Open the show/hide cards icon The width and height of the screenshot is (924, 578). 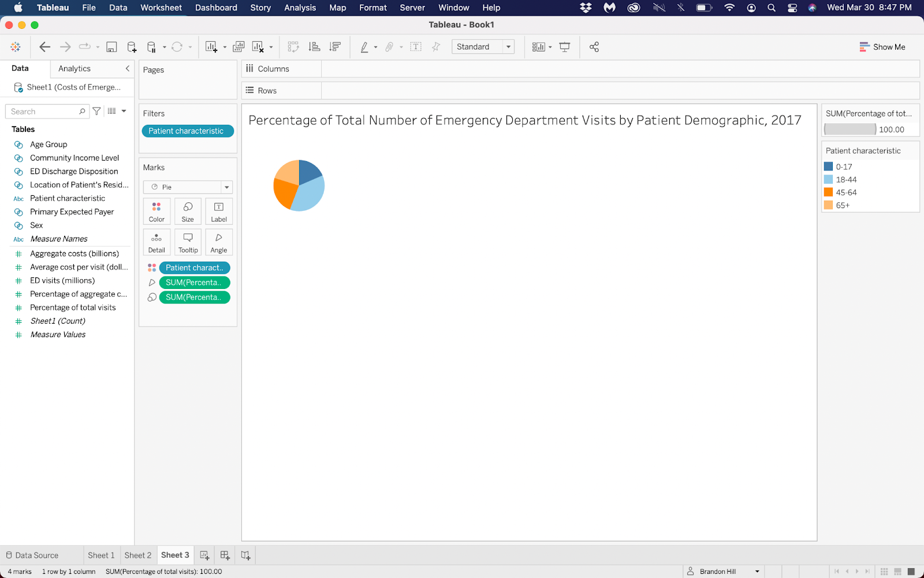538,47
